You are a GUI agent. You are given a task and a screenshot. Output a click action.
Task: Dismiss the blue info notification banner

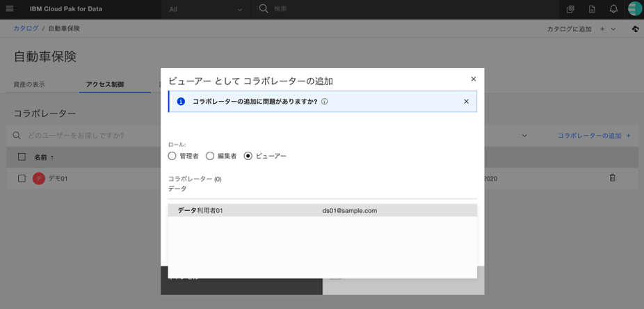[x=466, y=102]
